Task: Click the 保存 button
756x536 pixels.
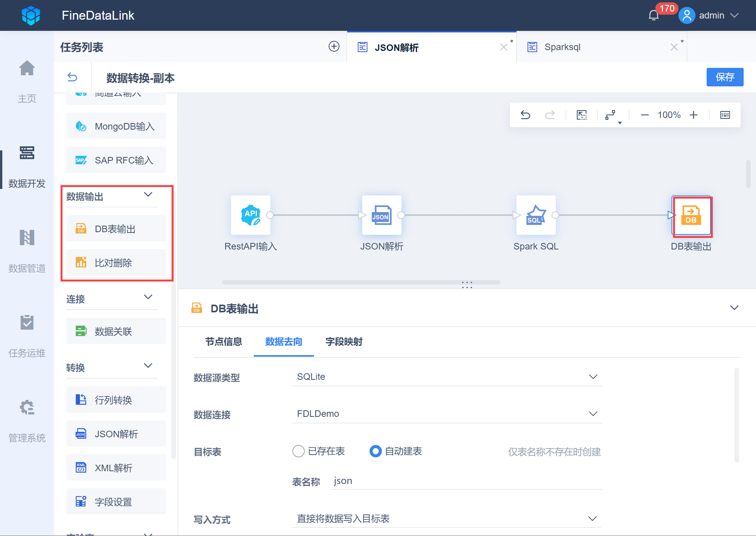Action: pyautogui.click(x=724, y=77)
